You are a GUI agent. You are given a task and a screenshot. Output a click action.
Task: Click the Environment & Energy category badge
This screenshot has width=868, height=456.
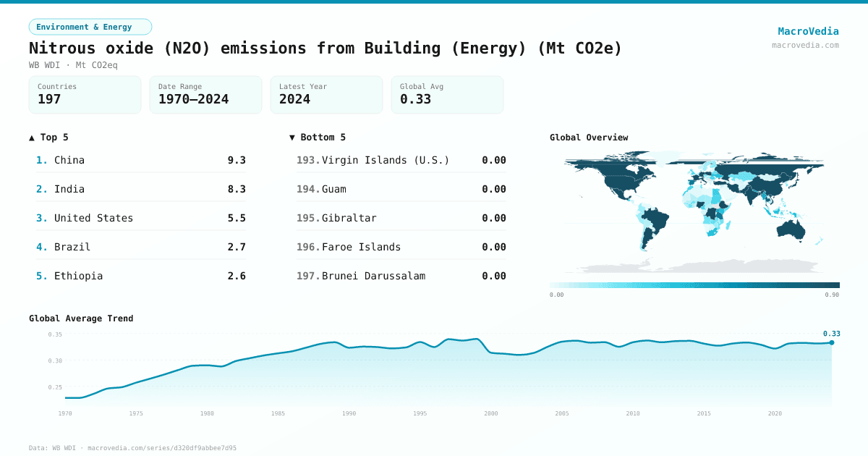(90, 26)
